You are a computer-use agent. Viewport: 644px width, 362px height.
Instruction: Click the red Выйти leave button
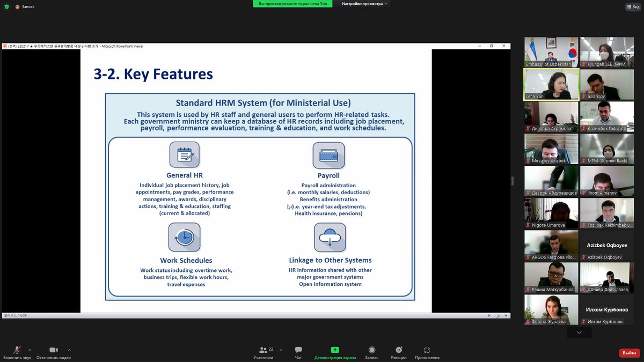(x=629, y=353)
